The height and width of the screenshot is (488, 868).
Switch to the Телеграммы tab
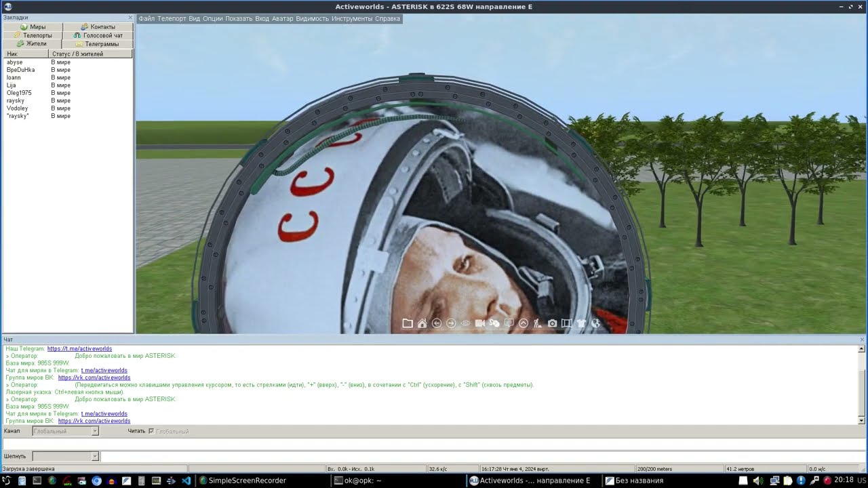point(98,43)
